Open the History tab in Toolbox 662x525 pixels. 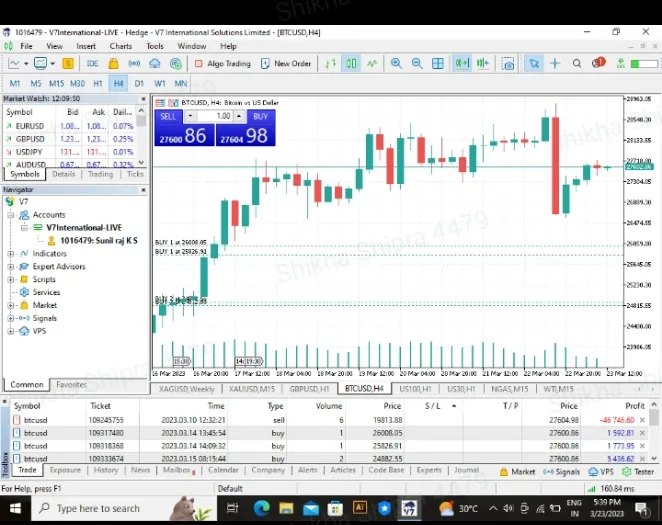coord(106,470)
